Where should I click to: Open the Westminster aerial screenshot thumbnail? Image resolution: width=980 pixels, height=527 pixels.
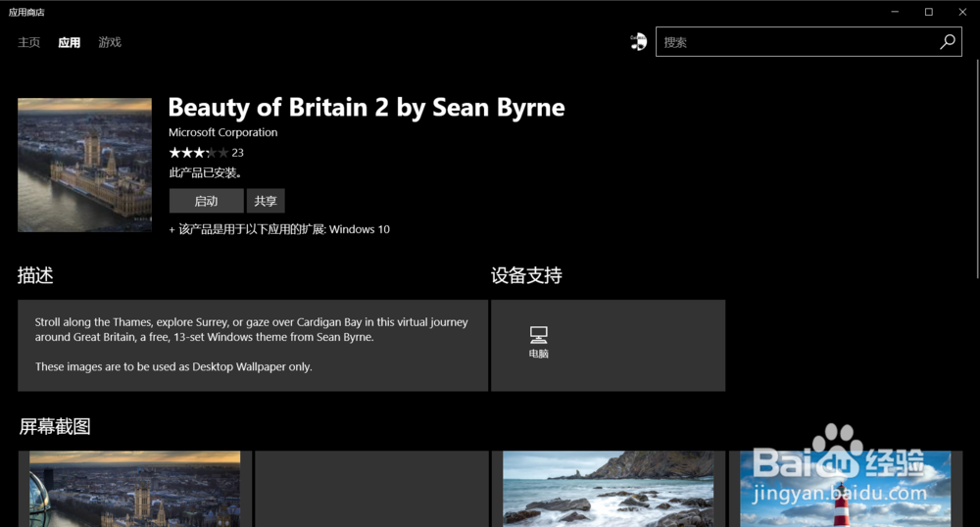coord(135,489)
